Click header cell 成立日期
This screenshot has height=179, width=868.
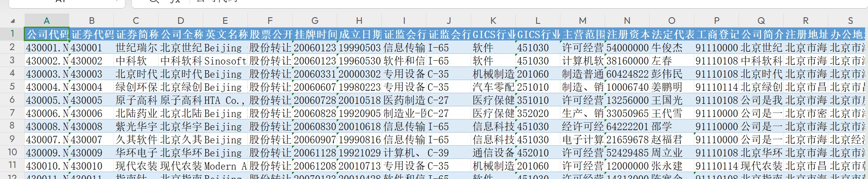pyautogui.click(x=359, y=34)
